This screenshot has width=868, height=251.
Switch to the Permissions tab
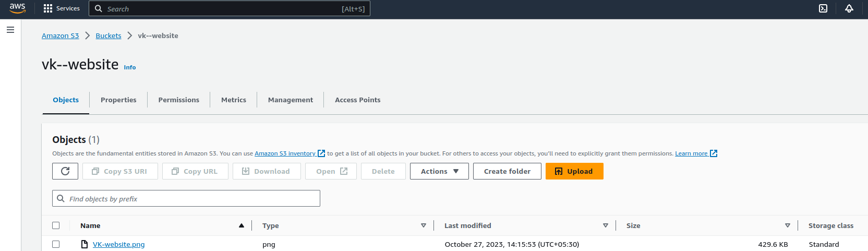pos(179,100)
